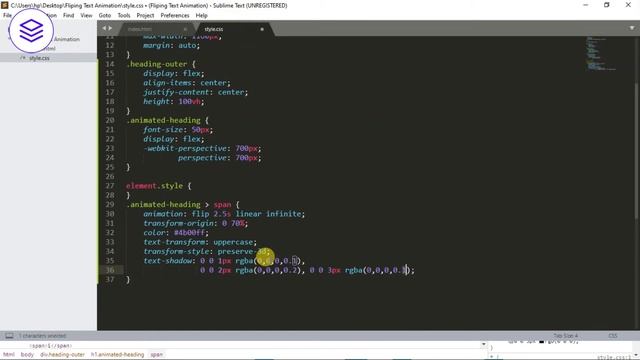
Task: Click the panel switcher icon in status bar
Action: [9, 336]
